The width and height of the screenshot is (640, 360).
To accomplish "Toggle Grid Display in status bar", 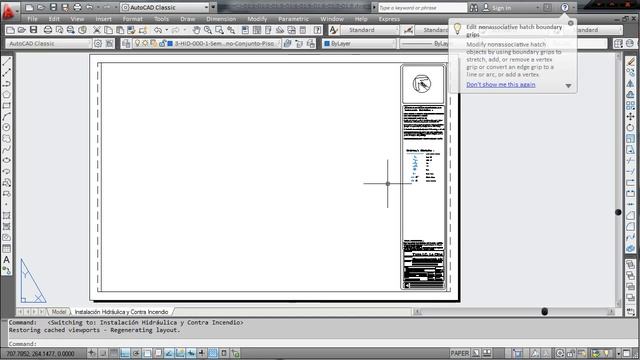I will [114, 353].
